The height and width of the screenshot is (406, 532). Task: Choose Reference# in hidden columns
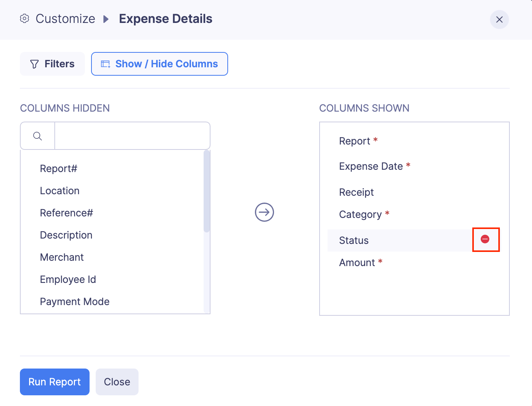(67, 213)
